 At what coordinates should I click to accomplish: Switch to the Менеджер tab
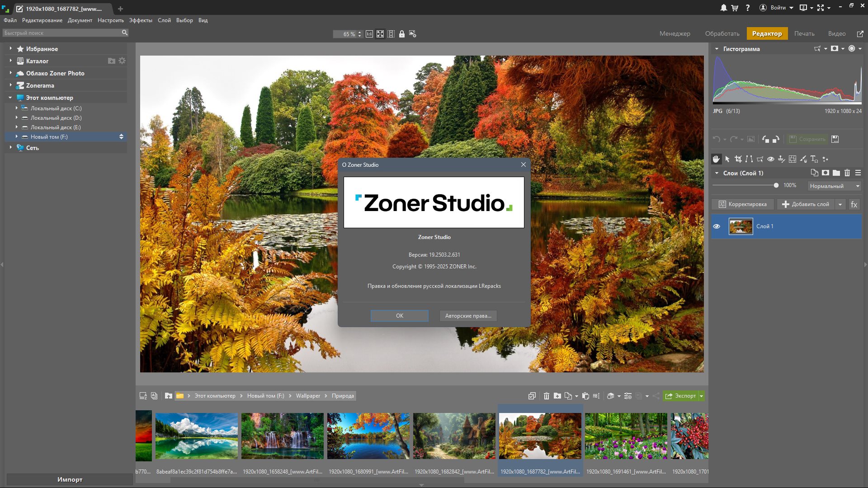(x=675, y=33)
